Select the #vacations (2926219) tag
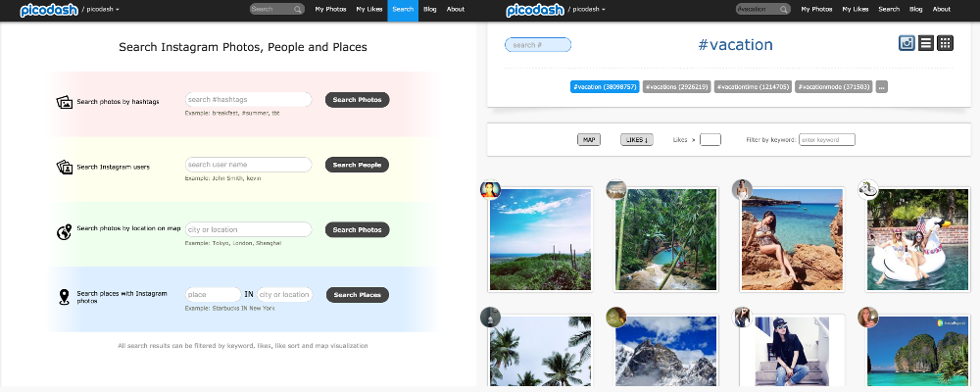Screen dimensions: 980x392 pyautogui.click(x=677, y=87)
